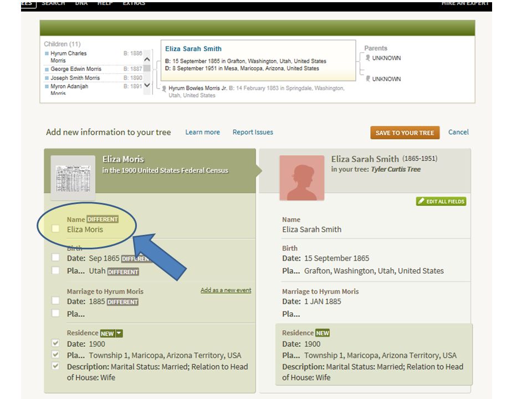The width and height of the screenshot is (532, 399).
Task: Open Eliza Sarah Smith name link in pedigree
Action: (x=193, y=49)
